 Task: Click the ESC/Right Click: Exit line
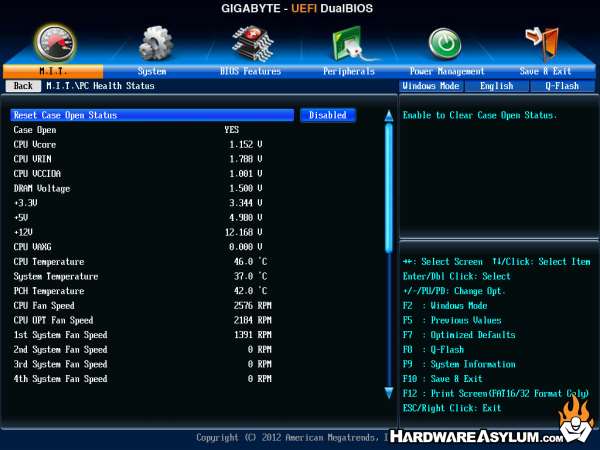coord(452,408)
